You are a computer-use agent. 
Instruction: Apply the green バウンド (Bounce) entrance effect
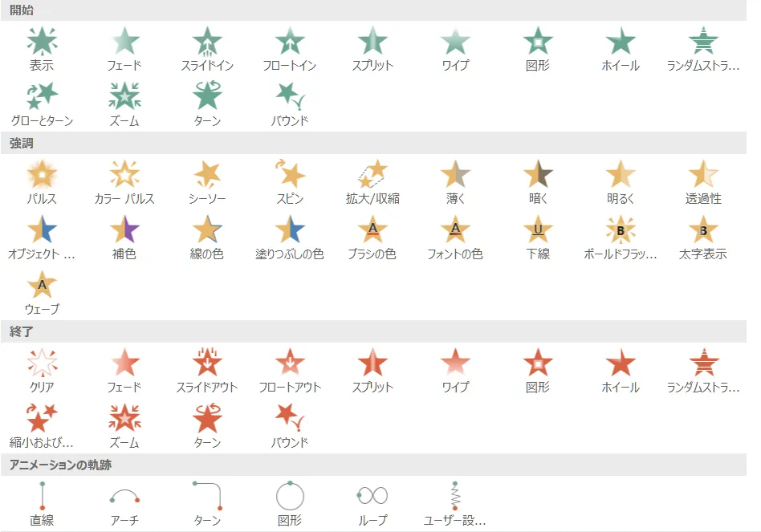click(289, 98)
